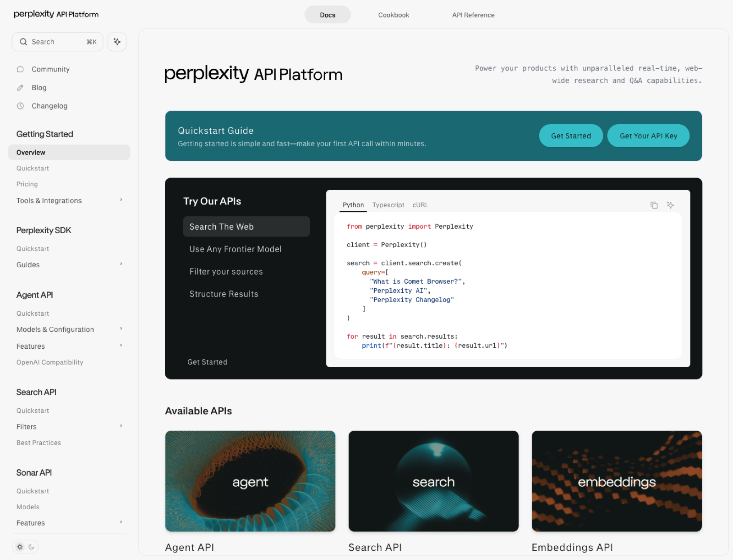Enable light theme via the sun icon
The height and width of the screenshot is (560, 733).
click(20, 547)
